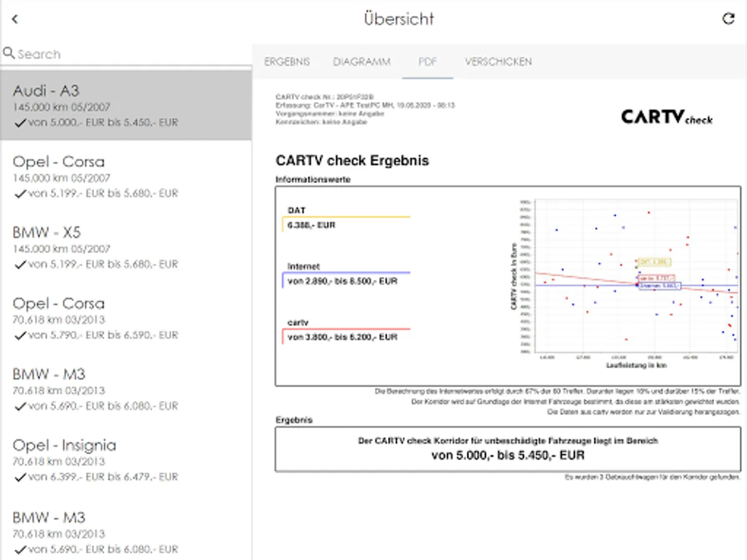Image resolution: width=747 pixels, height=560 pixels.
Task: Open the VERSCHICKEN tab
Action: (x=499, y=62)
